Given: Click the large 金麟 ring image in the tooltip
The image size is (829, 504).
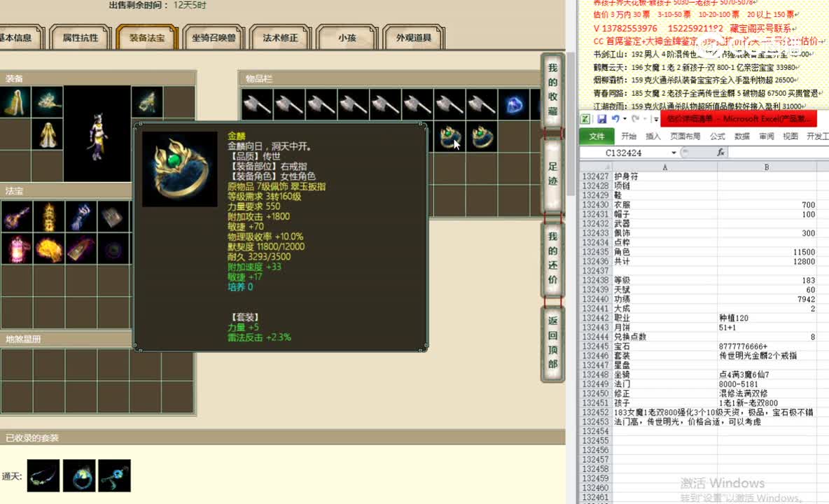Looking at the screenshot, I should click(x=180, y=169).
